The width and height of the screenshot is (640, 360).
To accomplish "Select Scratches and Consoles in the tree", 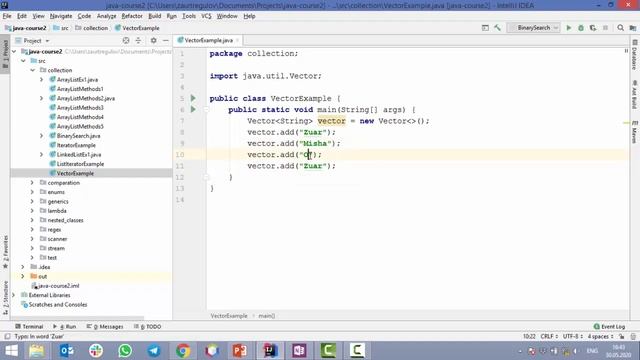I will point(58,304).
